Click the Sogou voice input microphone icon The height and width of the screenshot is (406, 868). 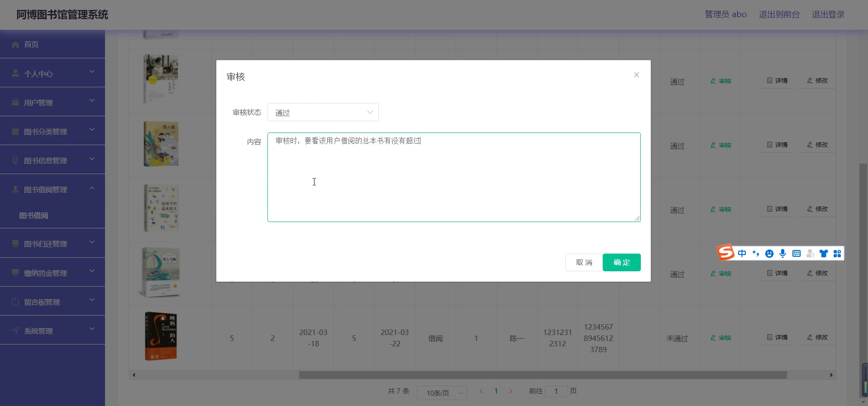(782, 253)
